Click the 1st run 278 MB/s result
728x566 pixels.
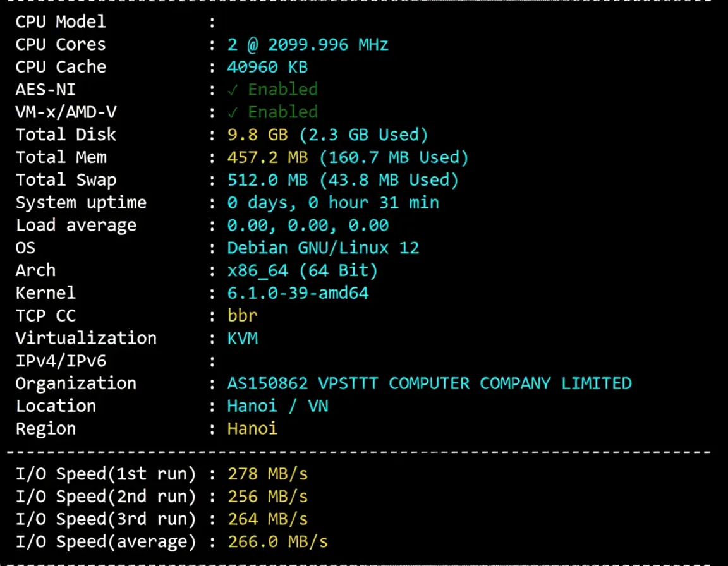[x=267, y=474]
